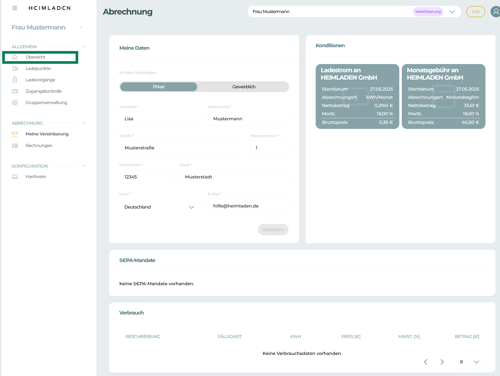Click the hamburger menu icon
This screenshot has width=500, height=376.
point(15,8)
